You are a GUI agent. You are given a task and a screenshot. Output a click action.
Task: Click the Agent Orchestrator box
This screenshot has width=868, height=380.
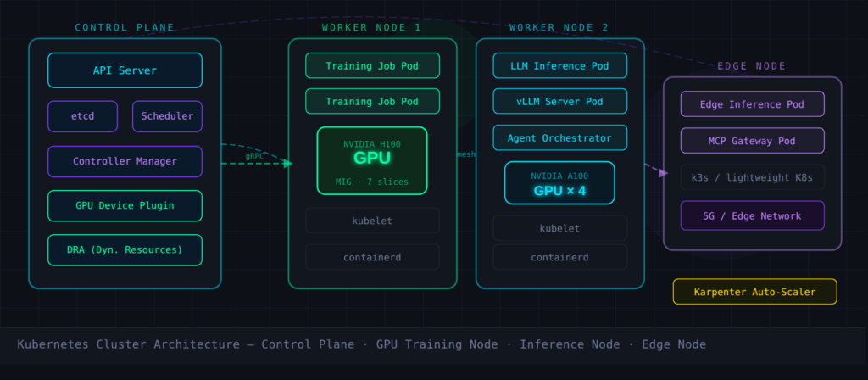(560, 137)
